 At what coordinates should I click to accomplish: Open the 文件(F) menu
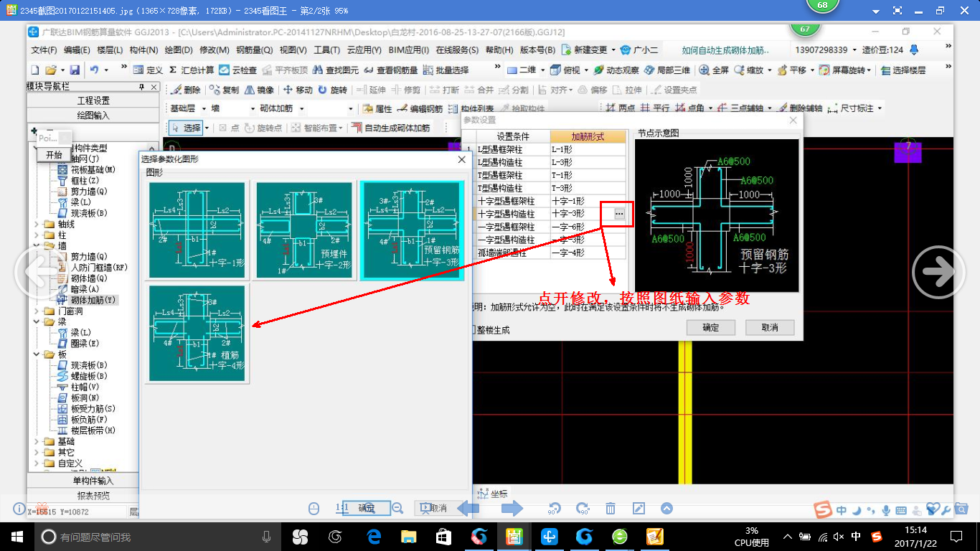44,50
